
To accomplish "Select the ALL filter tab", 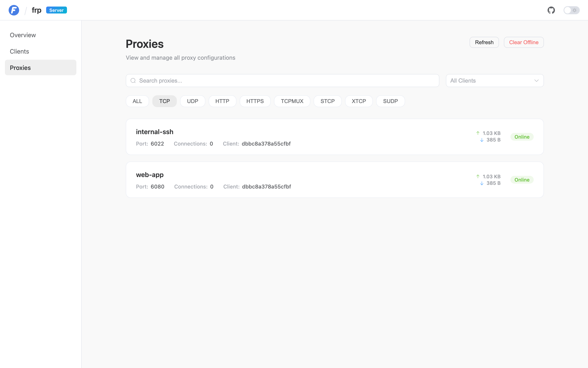I will [x=137, y=101].
